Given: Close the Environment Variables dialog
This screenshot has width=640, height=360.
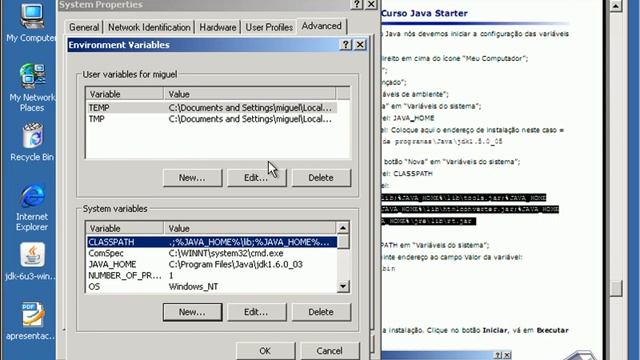Looking at the screenshot, I should pos(360,44).
